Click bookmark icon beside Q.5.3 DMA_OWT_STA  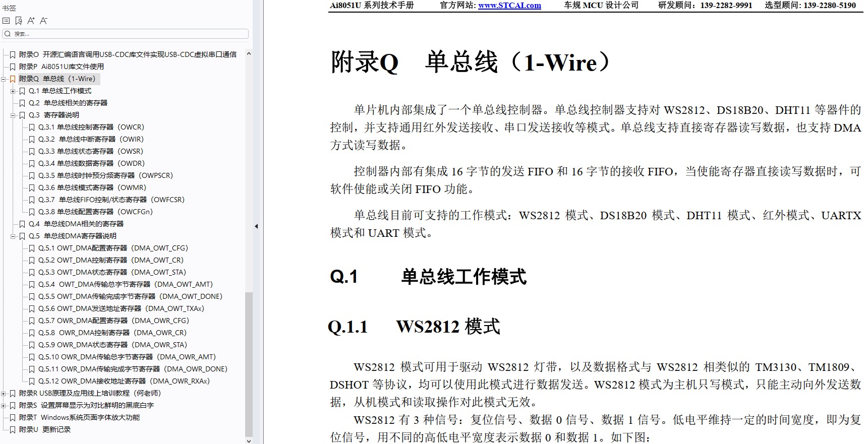(32, 272)
